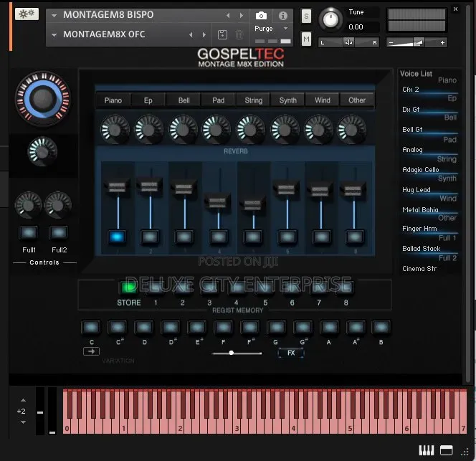Viewport: 476px width, 461px height.
Task: Click the horizontal slider beside FX
Action: (237, 353)
